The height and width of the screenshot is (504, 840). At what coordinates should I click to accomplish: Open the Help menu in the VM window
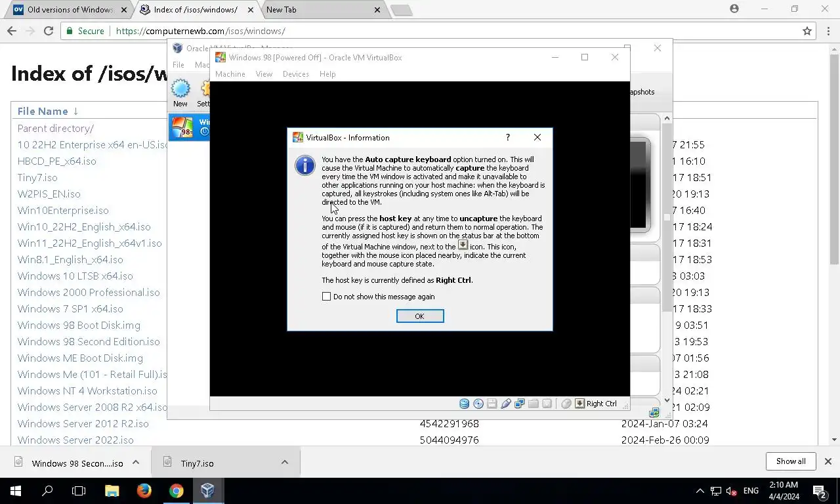pos(327,74)
